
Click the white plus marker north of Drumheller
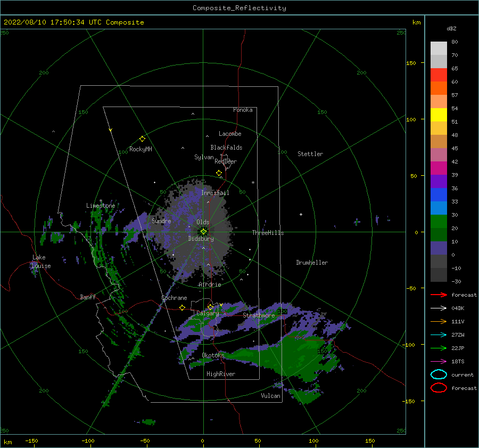[301, 214]
